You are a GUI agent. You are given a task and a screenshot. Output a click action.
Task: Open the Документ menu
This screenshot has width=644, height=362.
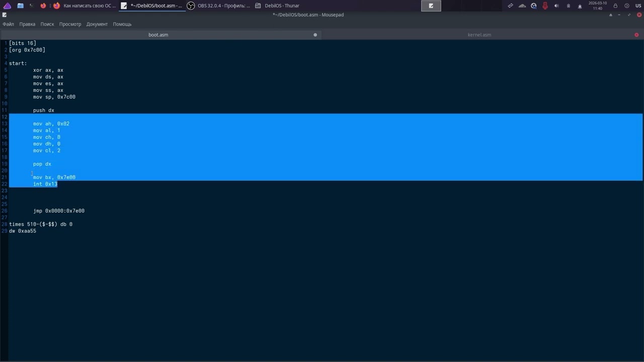(97, 24)
